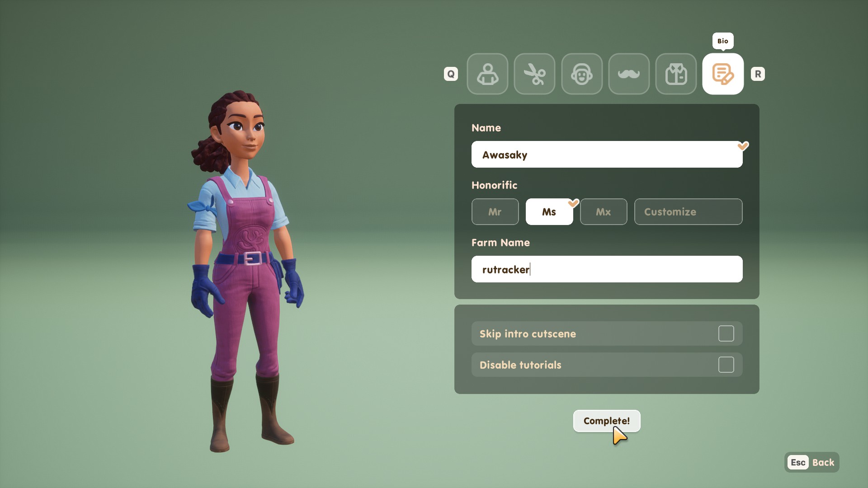Image resolution: width=868 pixels, height=488 pixels.
Task: Click the character model preview
Action: point(246,271)
